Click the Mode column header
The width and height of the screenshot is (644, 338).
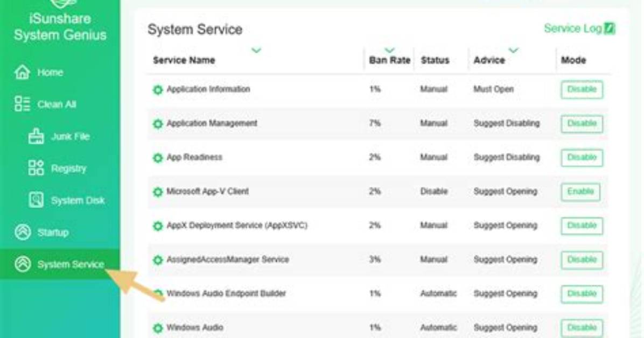click(x=573, y=60)
